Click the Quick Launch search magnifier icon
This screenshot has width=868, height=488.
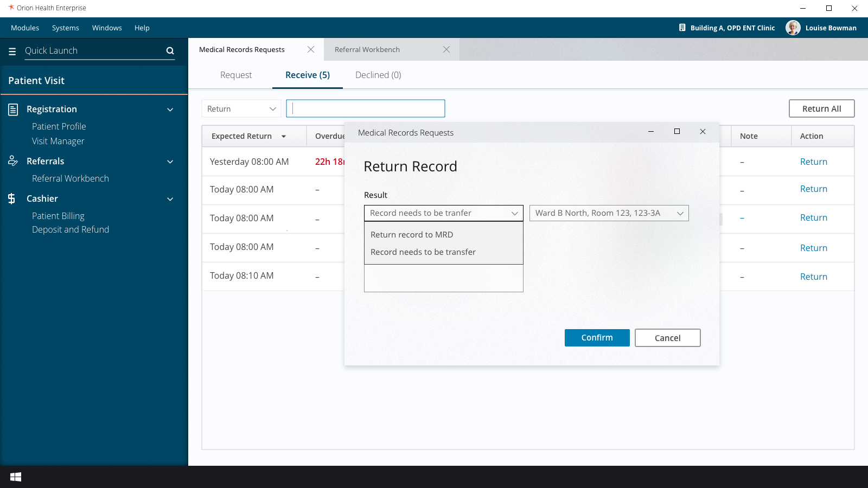click(x=170, y=51)
